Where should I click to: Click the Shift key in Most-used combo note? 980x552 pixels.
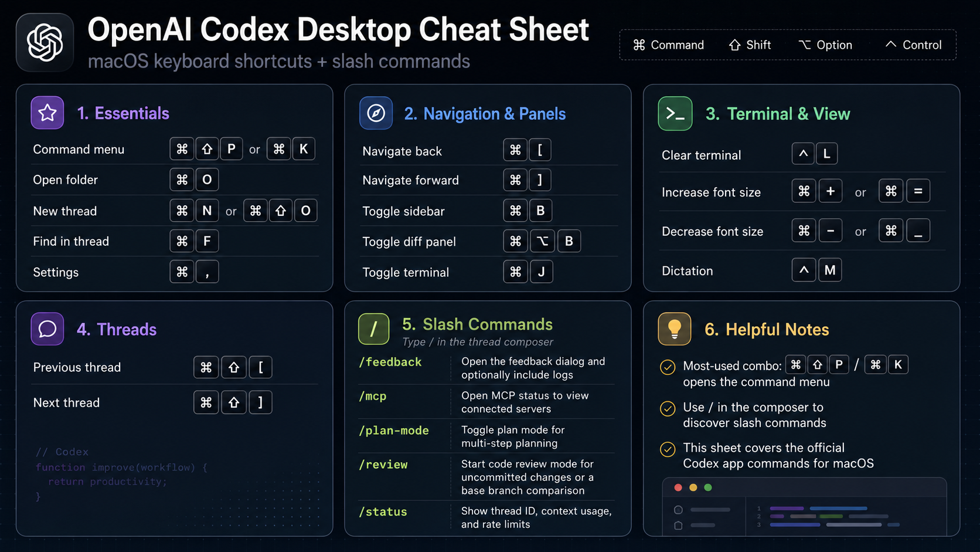[818, 365]
